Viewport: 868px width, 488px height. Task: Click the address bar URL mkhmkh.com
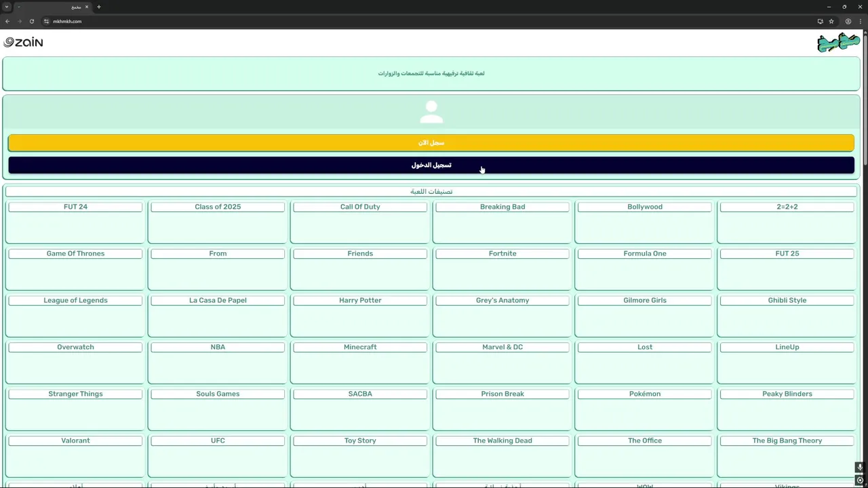(x=67, y=21)
